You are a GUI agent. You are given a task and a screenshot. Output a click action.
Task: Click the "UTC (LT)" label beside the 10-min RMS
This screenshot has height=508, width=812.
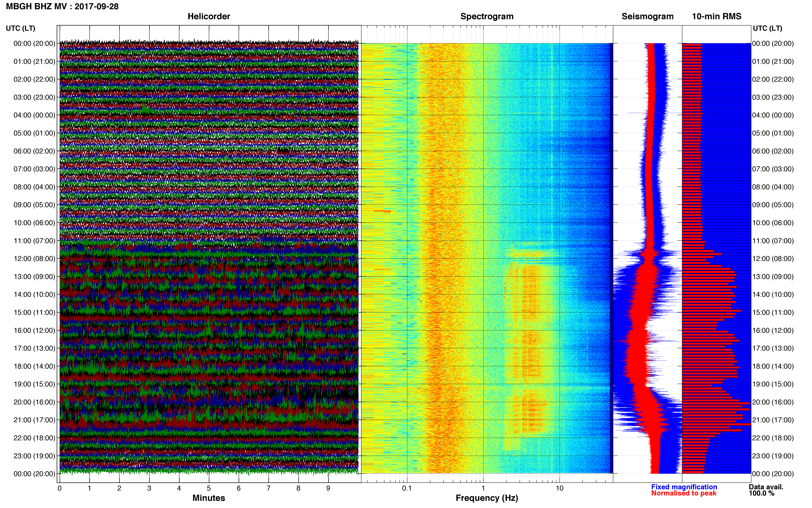(767, 28)
